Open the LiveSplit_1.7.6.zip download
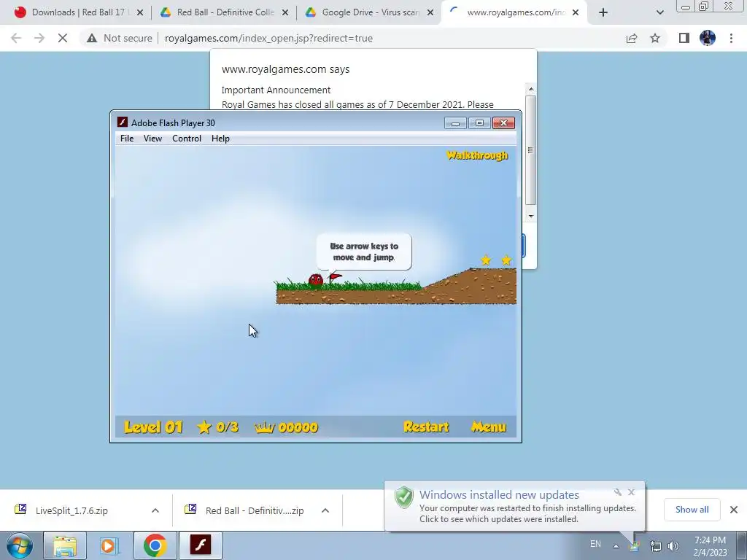Viewport: 747px width, 560px height. 71,510
